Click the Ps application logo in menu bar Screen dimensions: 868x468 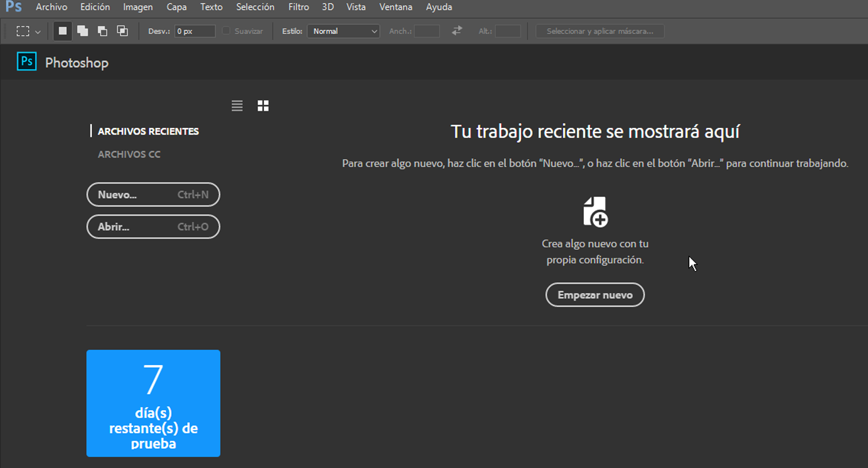(x=14, y=6)
